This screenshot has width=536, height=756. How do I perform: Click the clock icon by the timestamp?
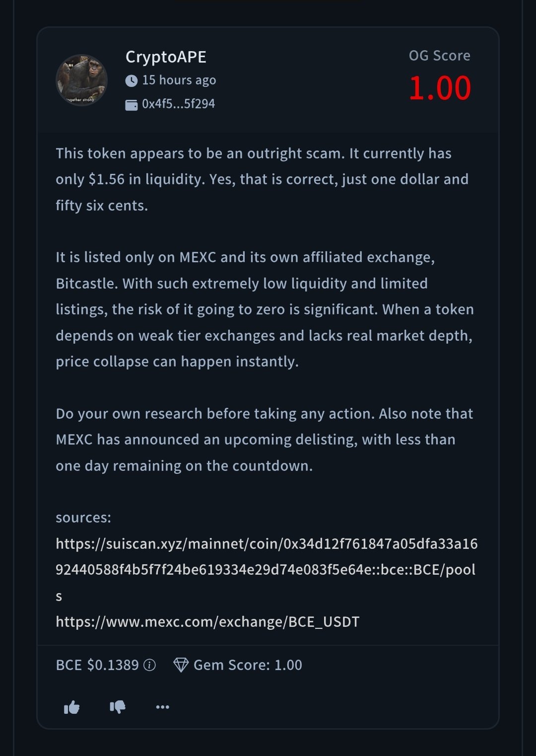[x=131, y=80]
